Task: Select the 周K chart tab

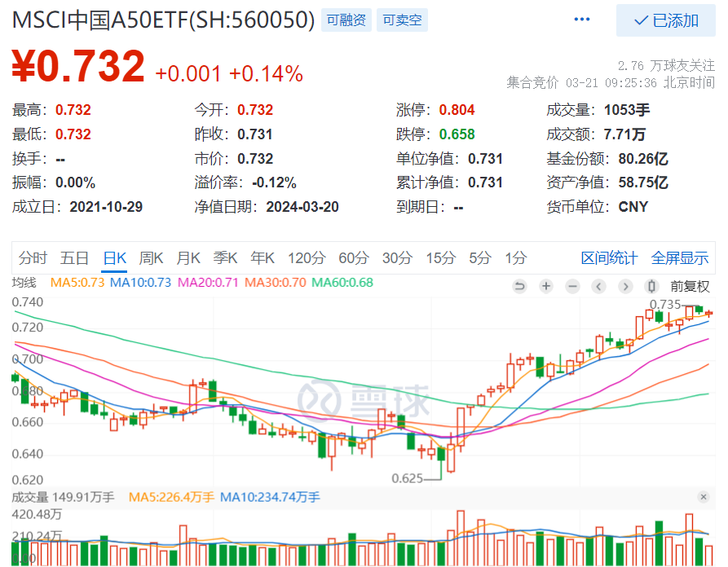Action: 151,257
